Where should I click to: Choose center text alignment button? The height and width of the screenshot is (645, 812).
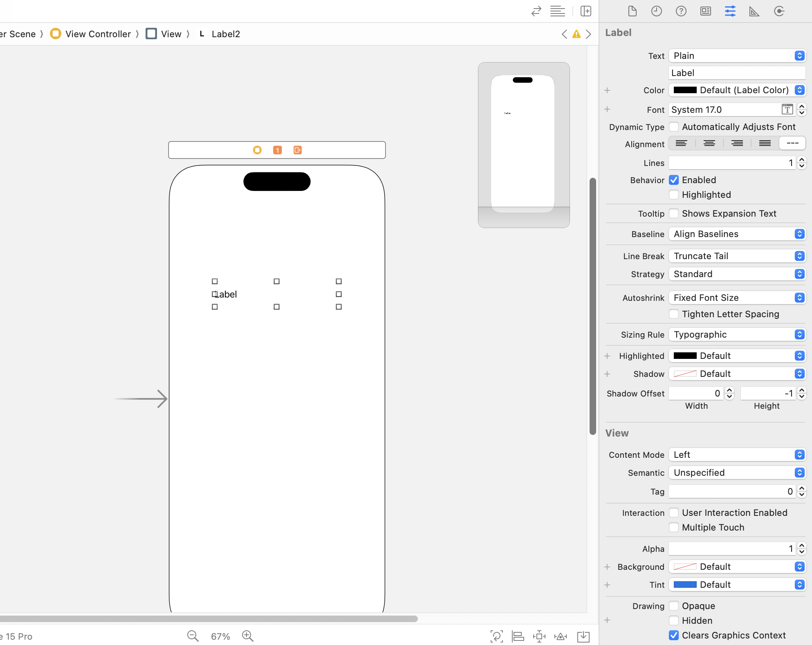pyautogui.click(x=709, y=143)
